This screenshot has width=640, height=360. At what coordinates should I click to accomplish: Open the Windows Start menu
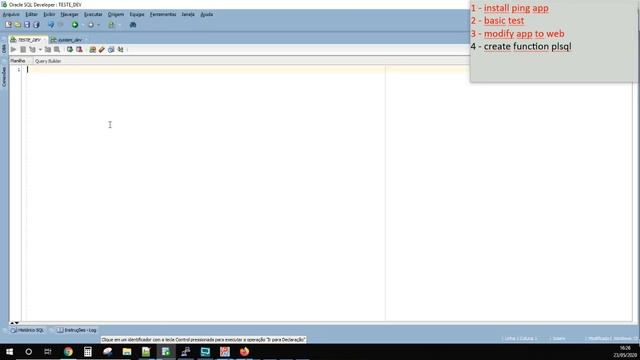tap(9, 351)
